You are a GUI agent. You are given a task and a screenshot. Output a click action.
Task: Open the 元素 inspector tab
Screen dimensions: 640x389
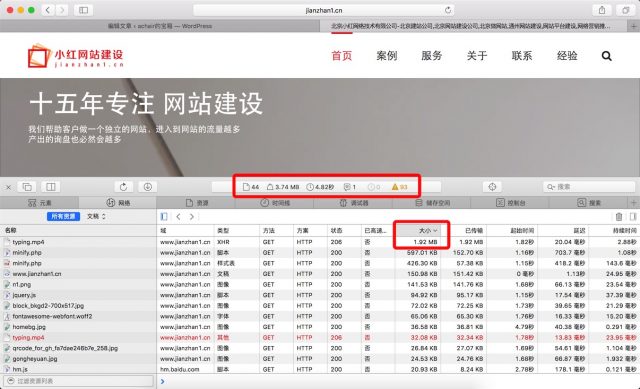point(40,203)
